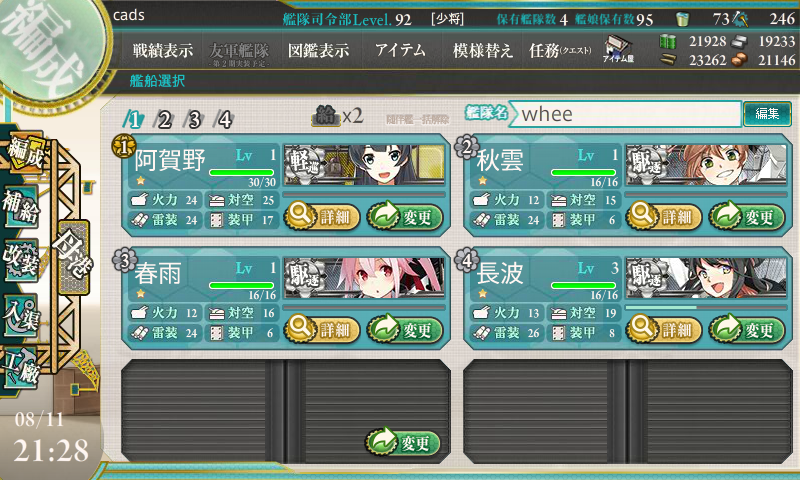Open the アイテム屋 item shop icon

point(618,49)
